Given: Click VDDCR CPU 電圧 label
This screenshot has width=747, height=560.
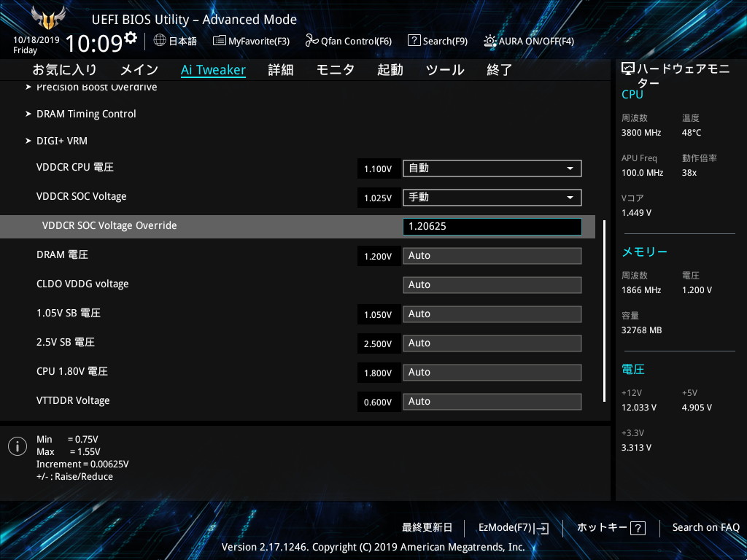Looking at the screenshot, I should click(75, 167).
